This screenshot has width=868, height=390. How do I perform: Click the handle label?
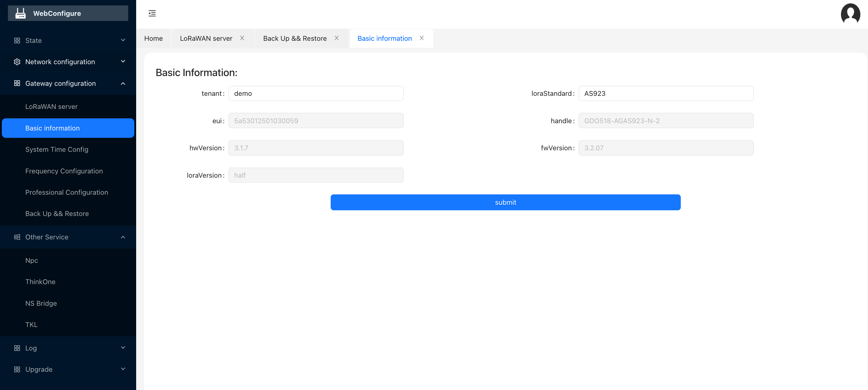point(563,121)
